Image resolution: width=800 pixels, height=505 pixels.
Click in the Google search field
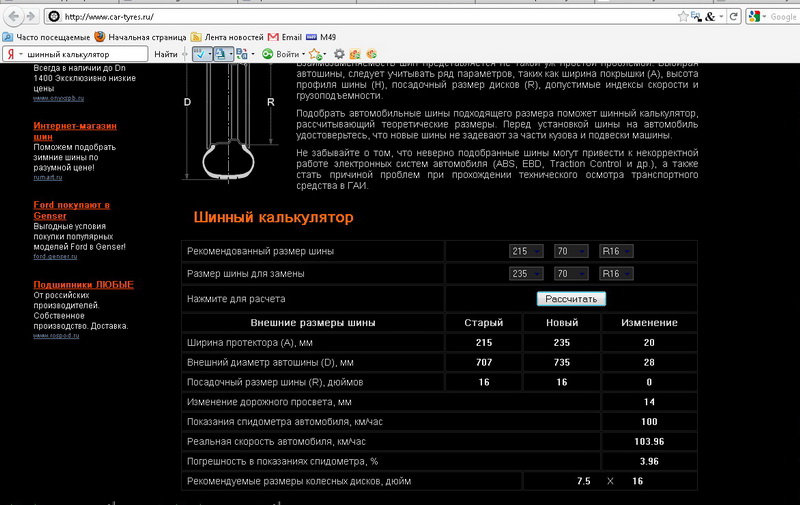point(784,17)
